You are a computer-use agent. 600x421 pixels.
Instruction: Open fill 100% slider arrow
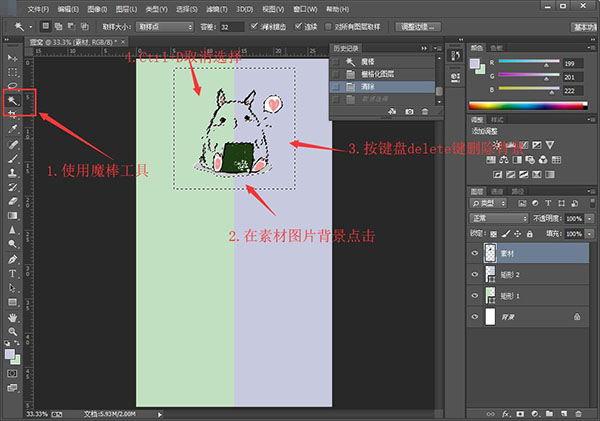[x=590, y=233]
